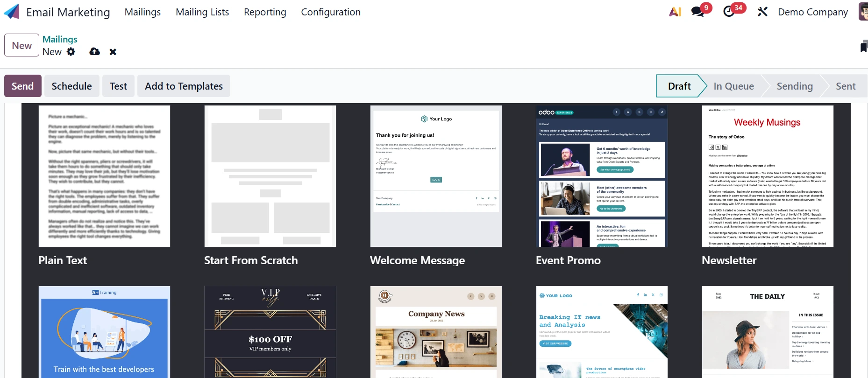Screen dimensions: 868x378
Task: Click the New record name text
Action: (x=52, y=52)
